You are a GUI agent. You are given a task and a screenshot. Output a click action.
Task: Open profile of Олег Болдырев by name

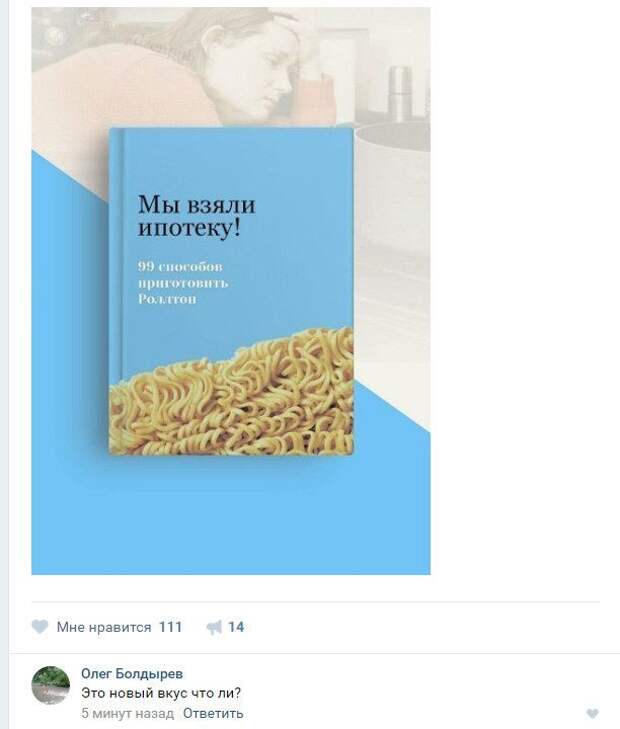pyautogui.click(x=132, y=673)
